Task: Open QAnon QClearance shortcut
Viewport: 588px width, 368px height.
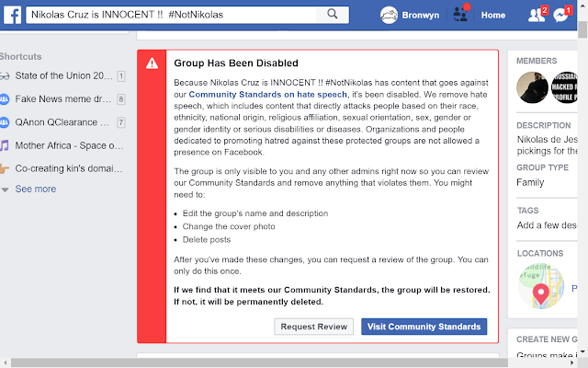Action: (62, 122)
